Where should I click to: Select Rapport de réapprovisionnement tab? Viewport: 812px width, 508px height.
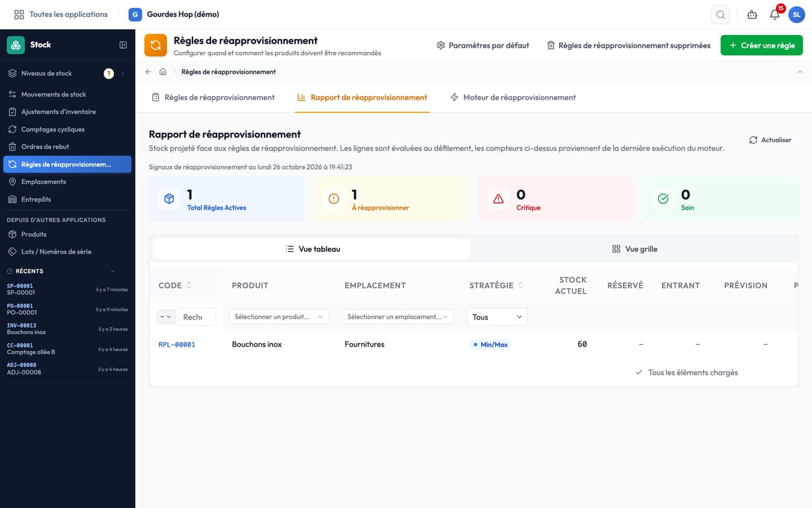(x=362, y=98)
